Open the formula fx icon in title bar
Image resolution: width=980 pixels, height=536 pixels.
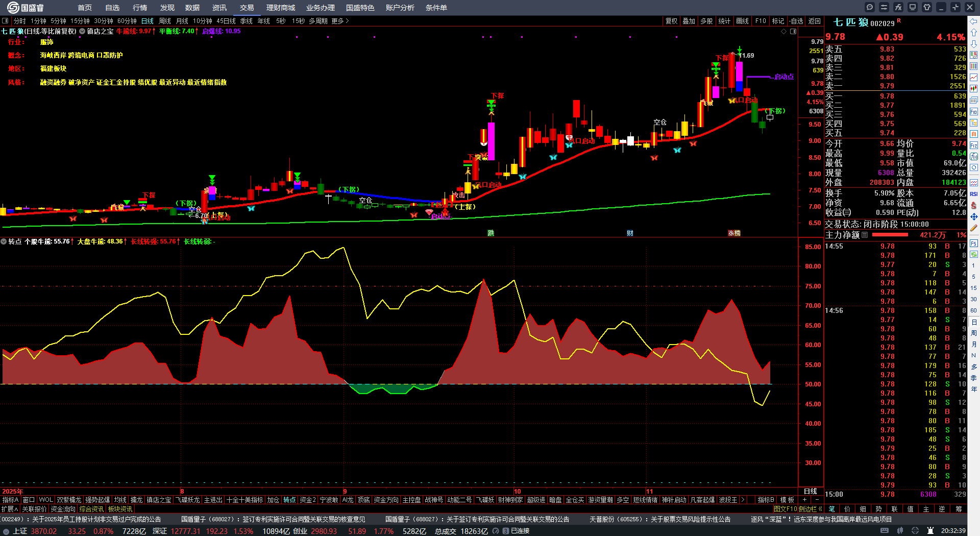(x=898, y=7)
